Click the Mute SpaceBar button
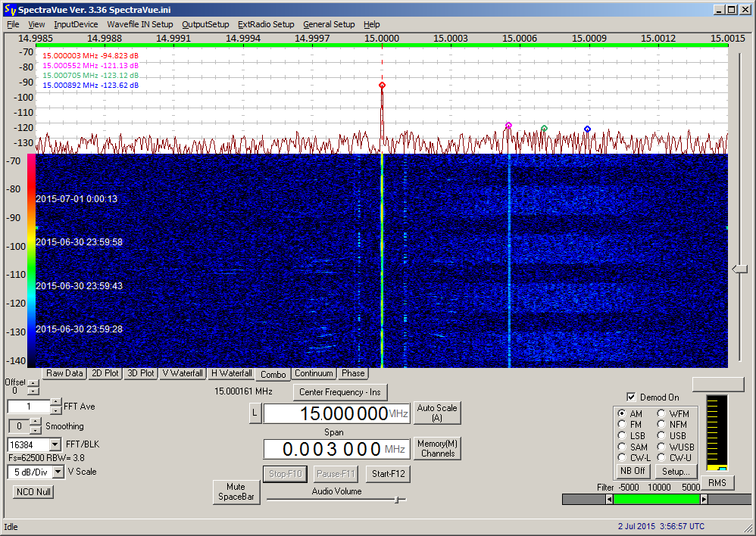The height and width of the screenshot is (536, 756). tap(236, 491)
